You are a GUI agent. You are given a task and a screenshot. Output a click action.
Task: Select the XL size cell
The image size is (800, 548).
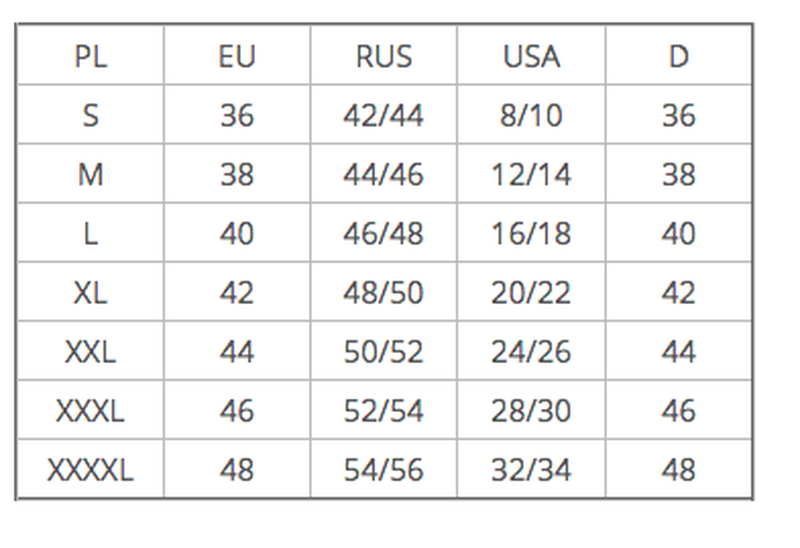click(91, 292)
